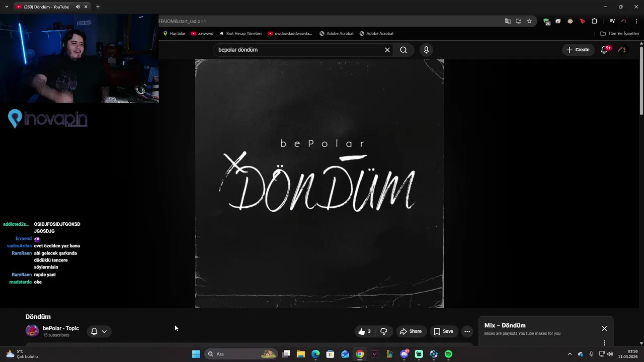Click the bePolar channel avatar

pyautogui.click(x=32, y=331)
